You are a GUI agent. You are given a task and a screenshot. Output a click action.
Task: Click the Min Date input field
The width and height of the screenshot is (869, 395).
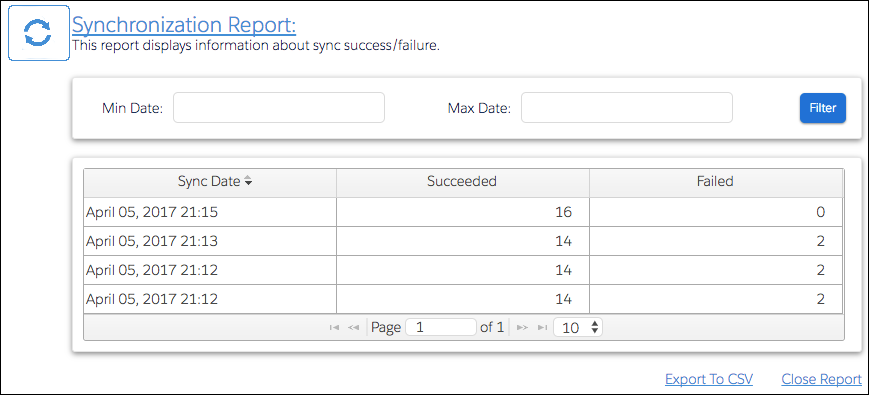click(x=279, y=107)
